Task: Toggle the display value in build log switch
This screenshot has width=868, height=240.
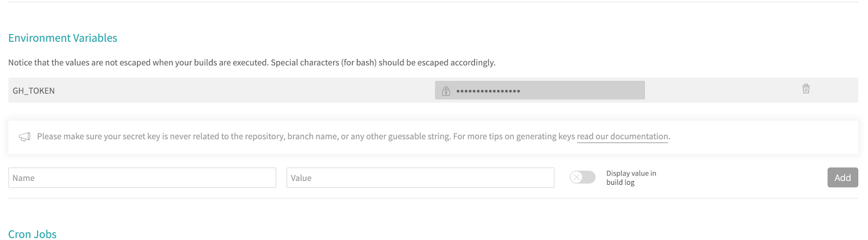Action: tap(583, 177)
